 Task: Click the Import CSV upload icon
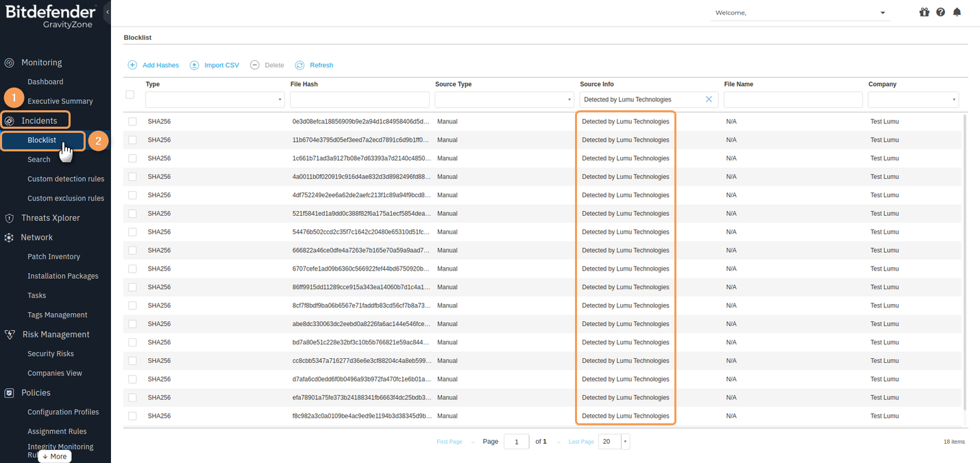click(195, 65)
